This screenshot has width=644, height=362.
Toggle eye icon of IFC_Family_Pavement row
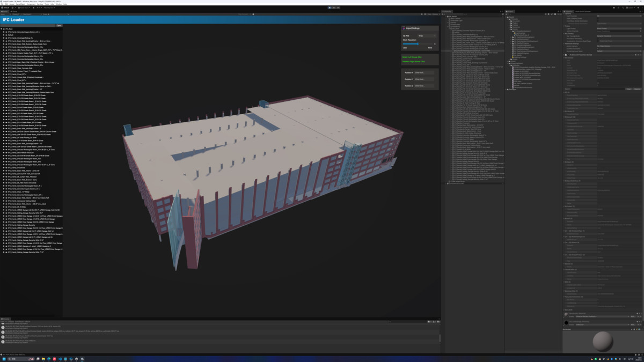pyautogui.click(x=6, y=168)
